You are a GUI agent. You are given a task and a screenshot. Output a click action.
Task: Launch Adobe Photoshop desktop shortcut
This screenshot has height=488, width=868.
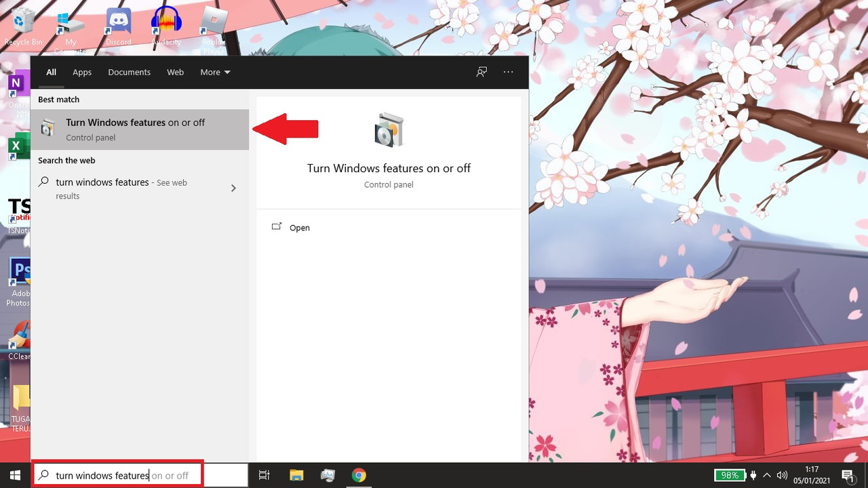point(18,282)
